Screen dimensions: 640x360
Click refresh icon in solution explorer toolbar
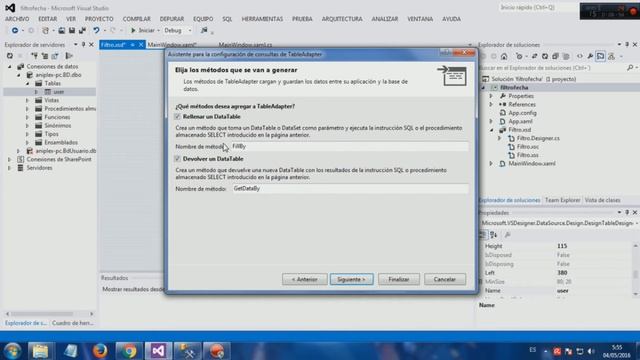point(545,56)
